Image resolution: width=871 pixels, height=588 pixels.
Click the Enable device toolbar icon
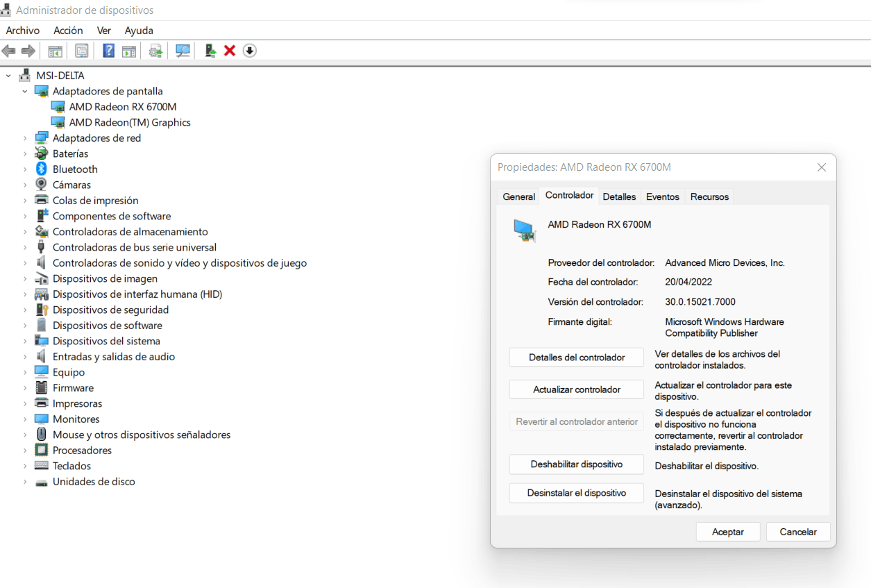pos(210,51)
